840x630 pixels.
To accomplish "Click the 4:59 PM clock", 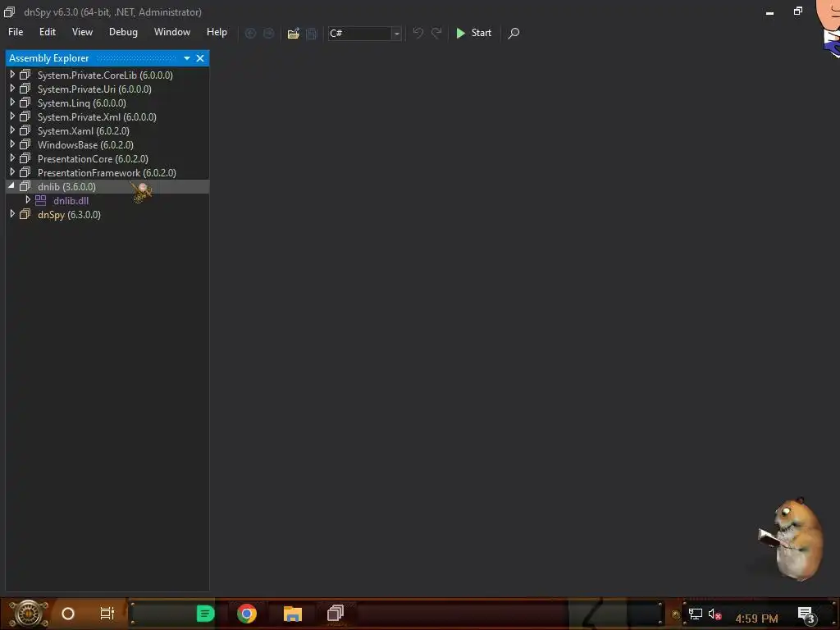I will pyautogui.click(x=756, y=619).
